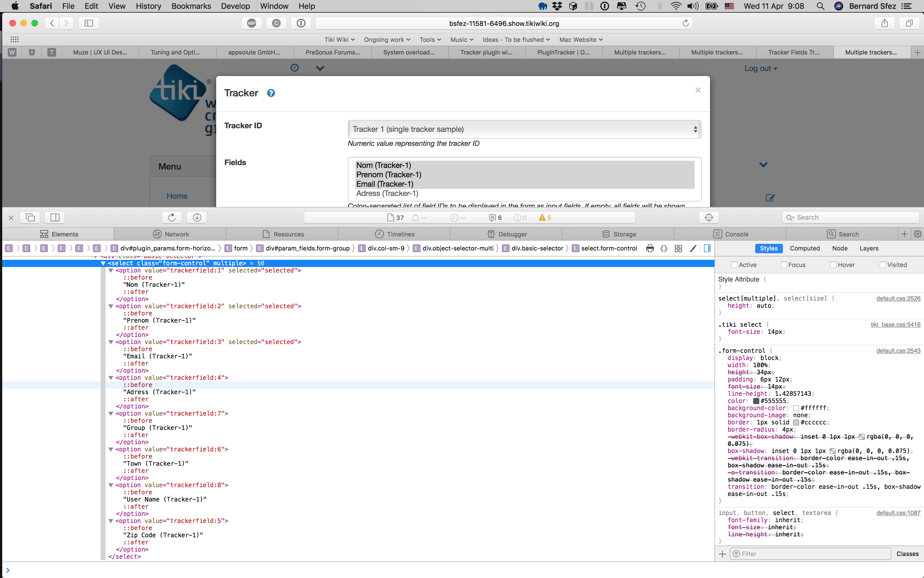Click the Classes button in styles sidebar
Image resolution: width=924 pixels, height=578 pixels.
907,554
